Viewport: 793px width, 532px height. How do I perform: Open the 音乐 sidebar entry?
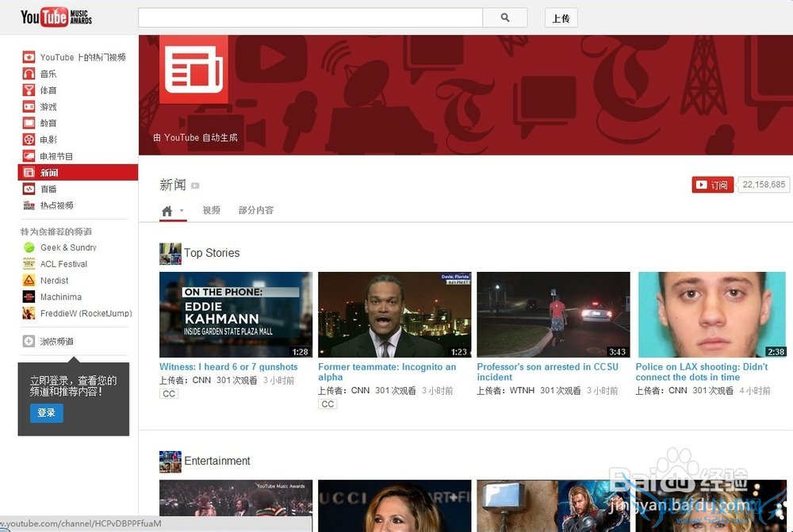tap(48, 74)
